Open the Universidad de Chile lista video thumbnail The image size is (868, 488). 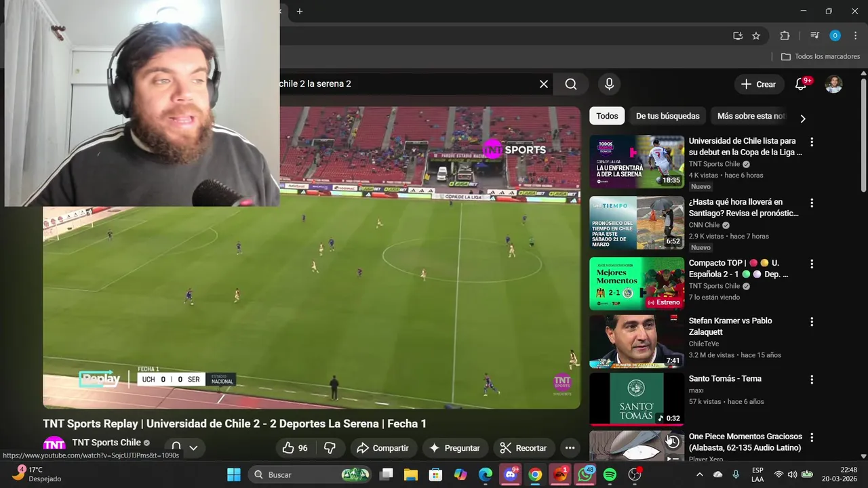point(637,161)
